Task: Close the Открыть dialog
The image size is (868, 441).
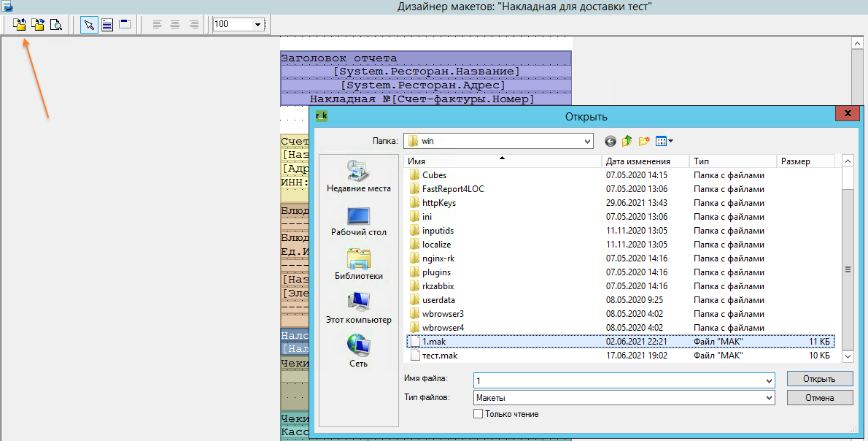Action: click(x=848, y=114)
